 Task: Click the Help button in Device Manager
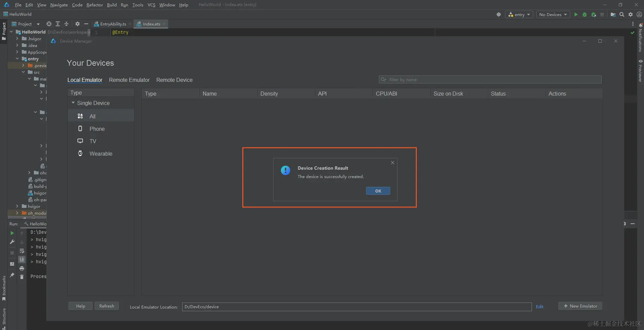[x=81, y=306]
